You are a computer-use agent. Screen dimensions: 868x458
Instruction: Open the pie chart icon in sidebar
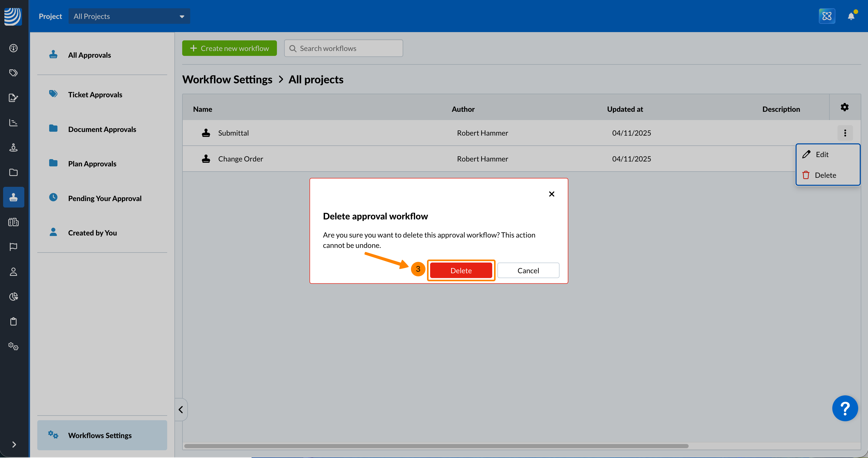[13, 297]
